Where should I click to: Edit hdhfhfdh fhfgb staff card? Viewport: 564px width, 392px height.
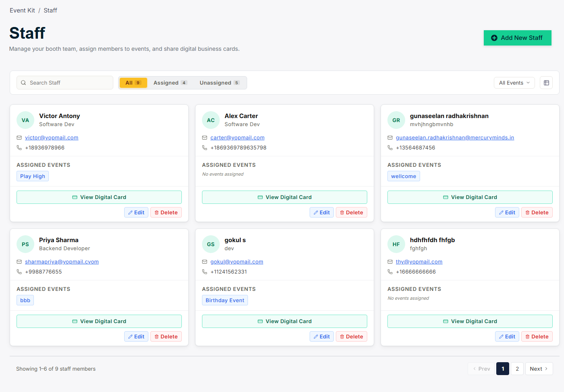point(507,336)
